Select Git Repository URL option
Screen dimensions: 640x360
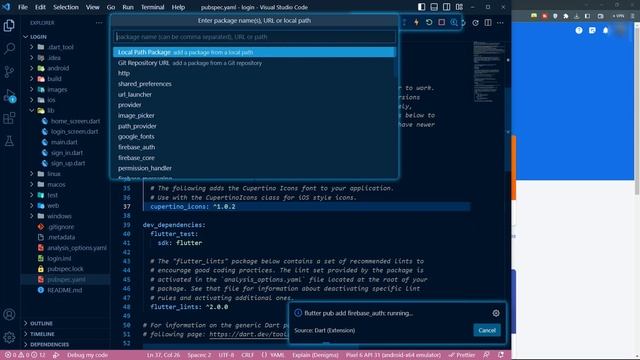pos(255,63)
